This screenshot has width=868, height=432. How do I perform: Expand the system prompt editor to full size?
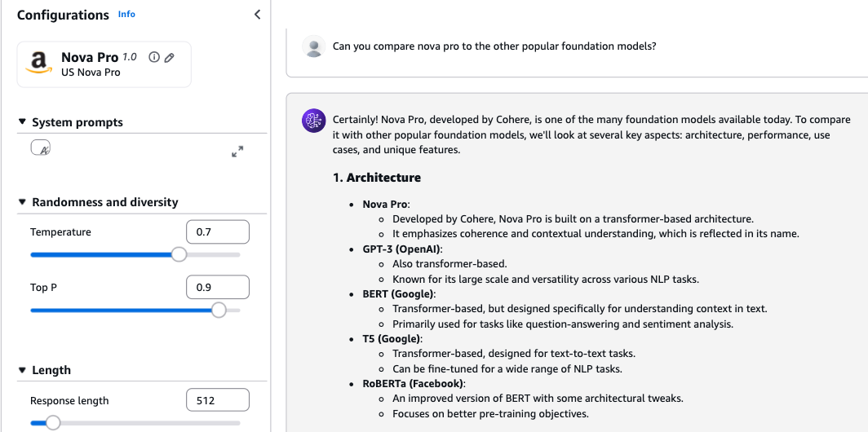point(237,152)
